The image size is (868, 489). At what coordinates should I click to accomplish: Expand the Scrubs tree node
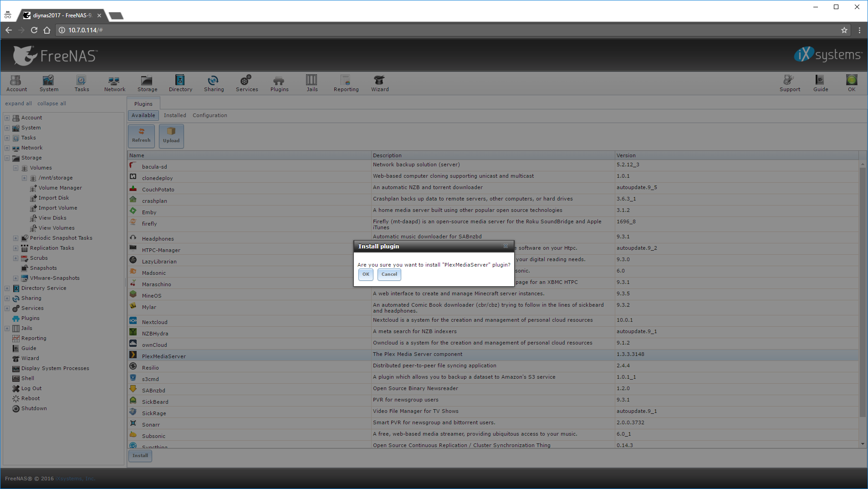point(15,258)
